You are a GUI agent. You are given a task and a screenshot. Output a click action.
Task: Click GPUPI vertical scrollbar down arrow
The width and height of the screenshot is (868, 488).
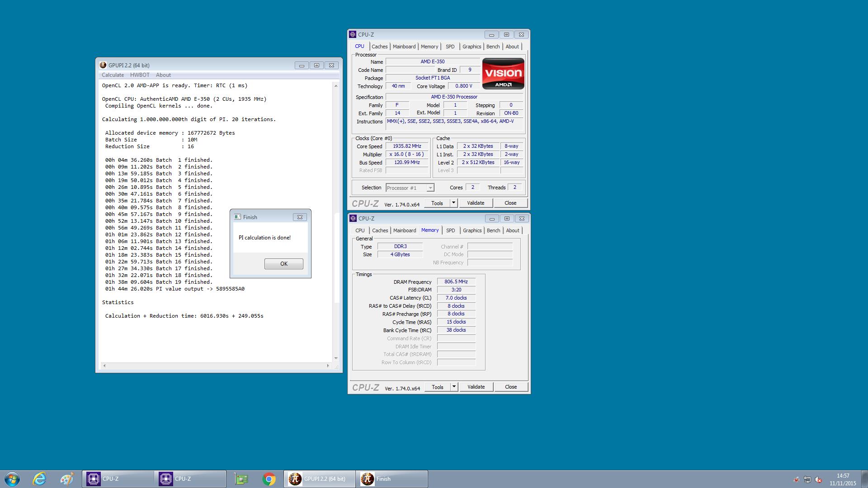pyautogui.click(x=336, y=358)
